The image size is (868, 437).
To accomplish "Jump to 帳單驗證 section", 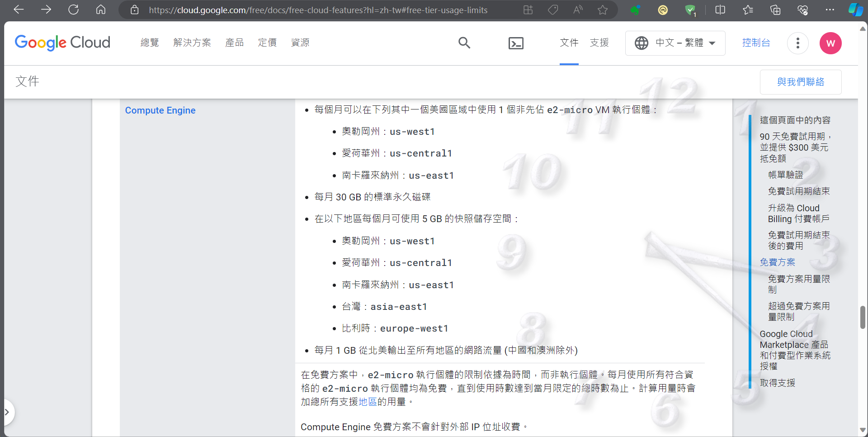I will 786,175.
